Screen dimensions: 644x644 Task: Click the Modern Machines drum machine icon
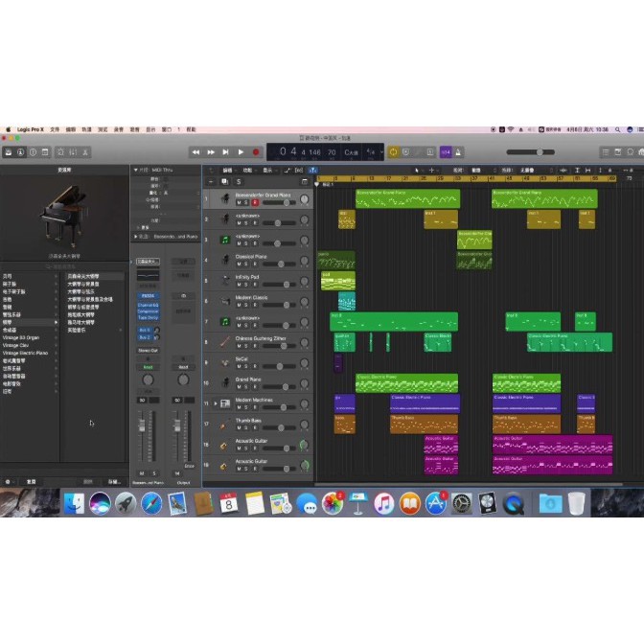225,403
